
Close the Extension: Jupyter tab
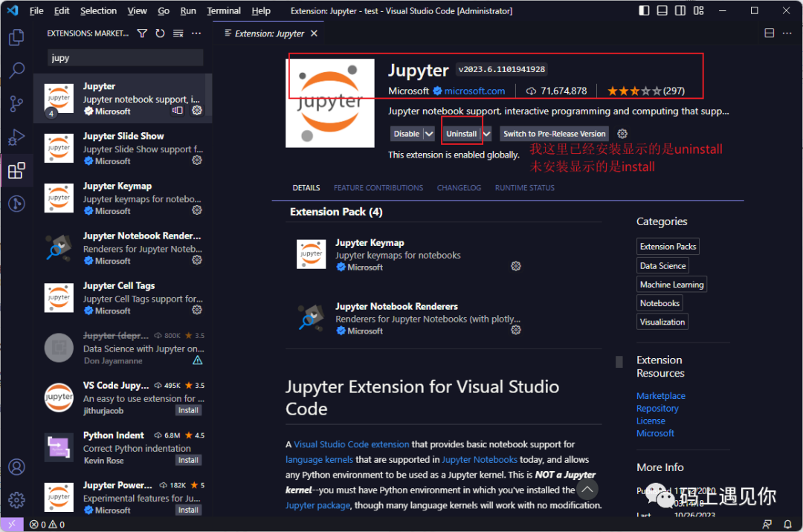coord(314,33)
